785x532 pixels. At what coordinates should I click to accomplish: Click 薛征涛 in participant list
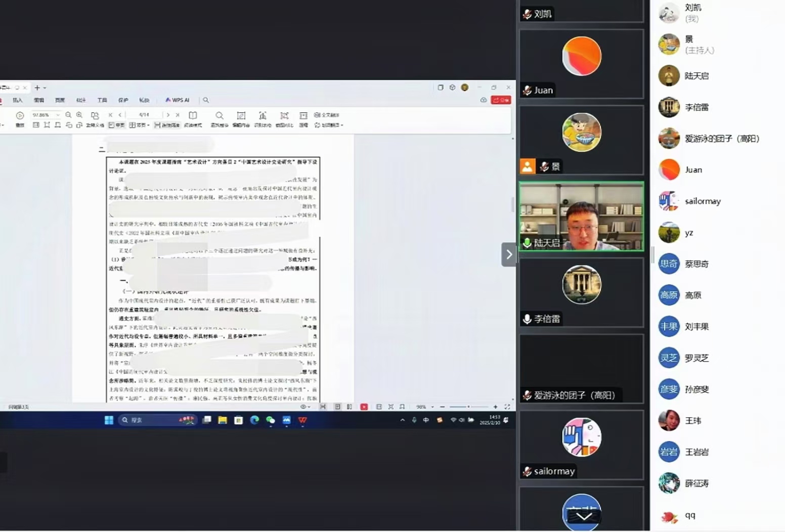(x=717, y=483)
